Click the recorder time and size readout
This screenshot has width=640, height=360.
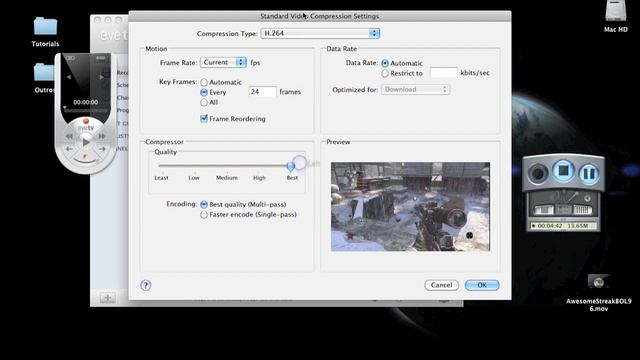pyautogui.click(x=563, y=226)
